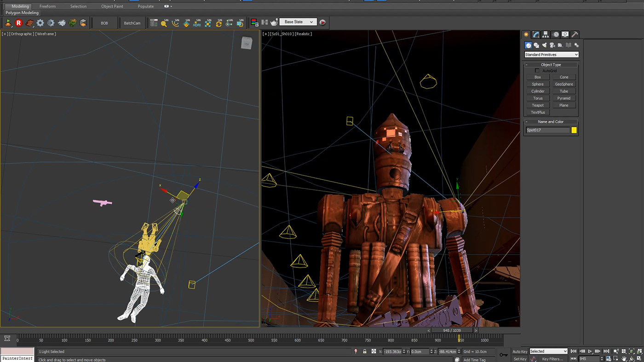Open the Modify tab in command panel
The image size is (644, 362).
click(536, 34)
